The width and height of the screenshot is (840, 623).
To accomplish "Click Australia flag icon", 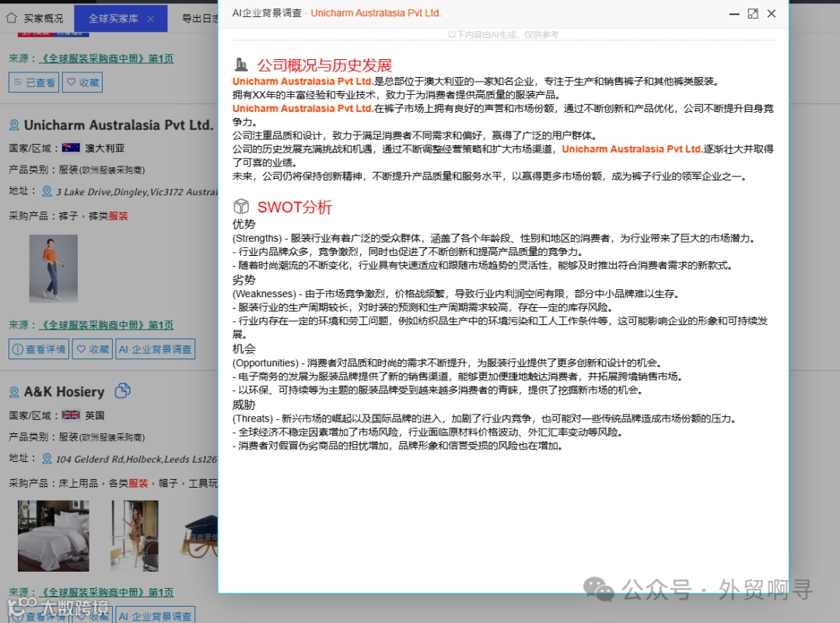I will 71,148.
